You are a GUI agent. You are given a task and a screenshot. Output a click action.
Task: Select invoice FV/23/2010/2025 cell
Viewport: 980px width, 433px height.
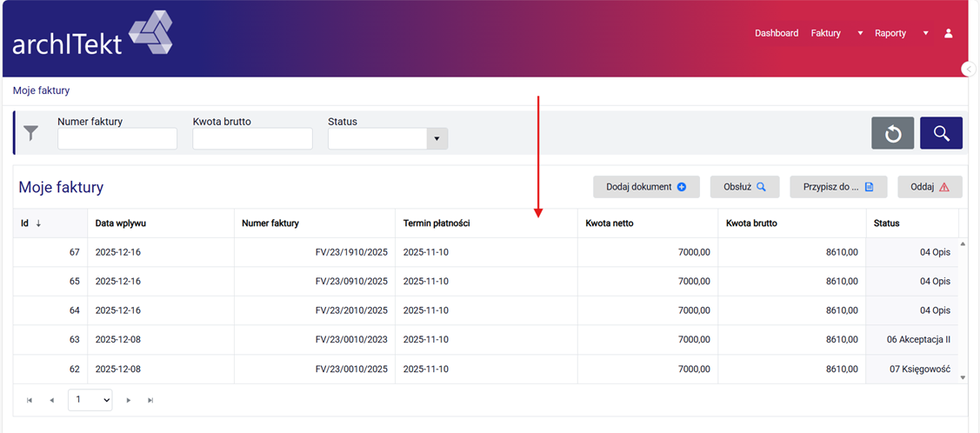(315, 310)
